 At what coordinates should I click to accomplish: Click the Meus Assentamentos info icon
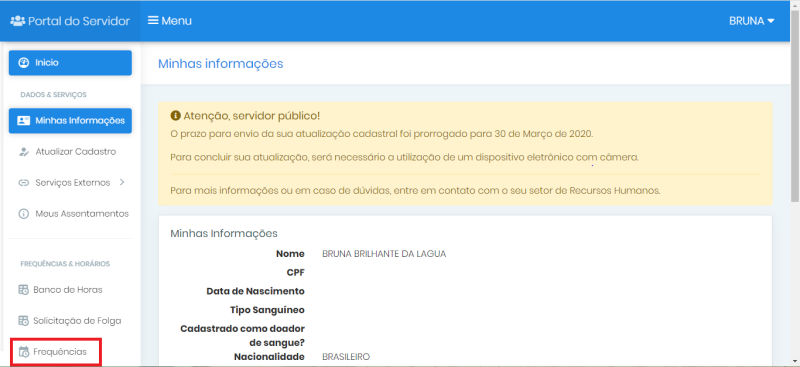point(23,214)
